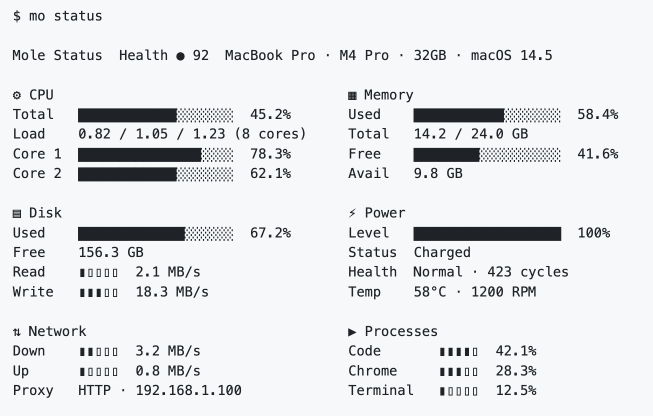The height and width of the screenshot is (417, 653).
Task: Click the Processes triangle icon
Action: pyautogui.click(x=352, y=331)
